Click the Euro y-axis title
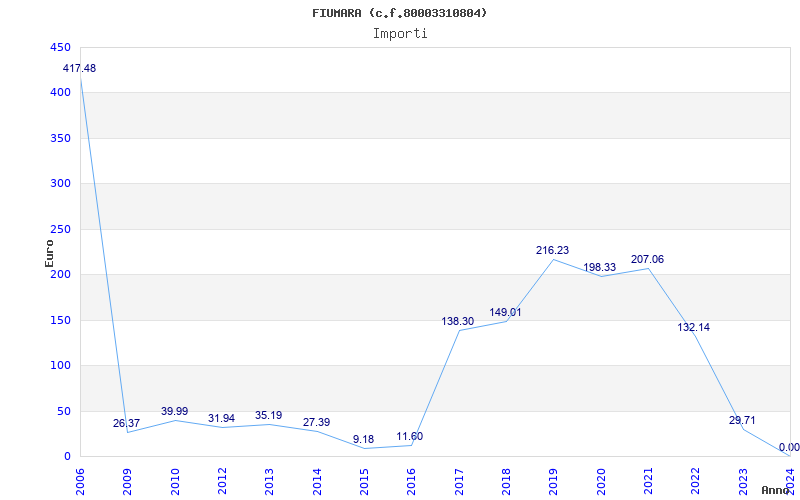The image size is (800, 500). tap(49, 253)
